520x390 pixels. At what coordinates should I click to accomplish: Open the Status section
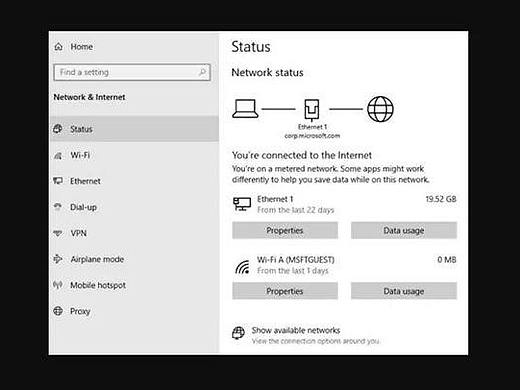(x=134, y=129)
